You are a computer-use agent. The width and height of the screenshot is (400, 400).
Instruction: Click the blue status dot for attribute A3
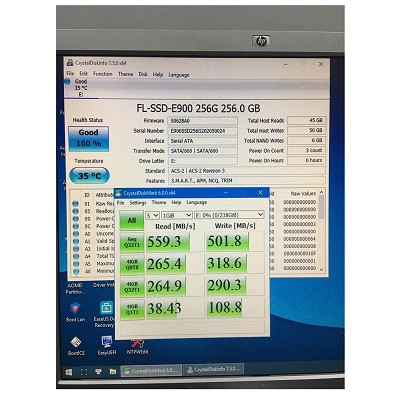click(76, 249)
